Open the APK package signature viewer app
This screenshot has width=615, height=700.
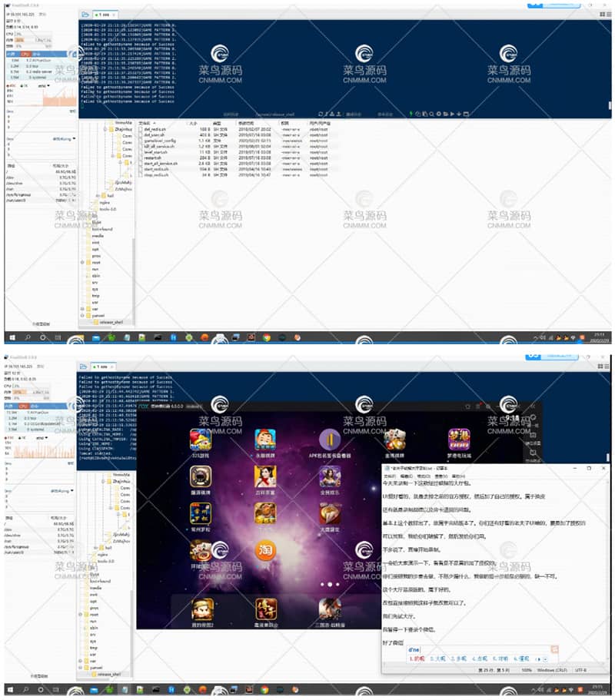[330, 440]
